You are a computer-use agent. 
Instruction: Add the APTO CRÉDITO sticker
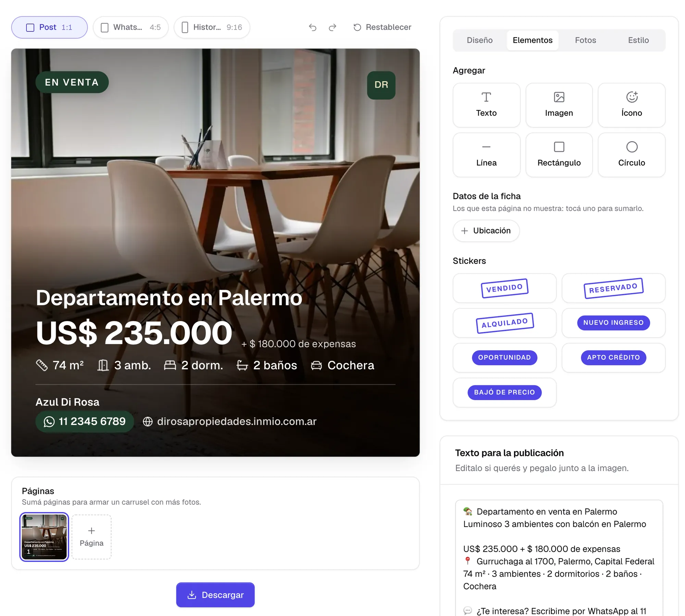pos(613,358)
